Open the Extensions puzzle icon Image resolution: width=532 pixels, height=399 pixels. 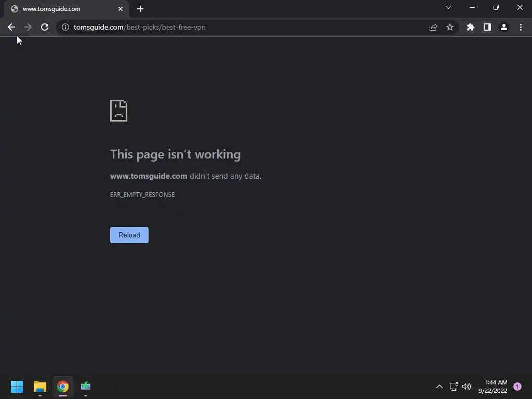(x=471, y=27)
